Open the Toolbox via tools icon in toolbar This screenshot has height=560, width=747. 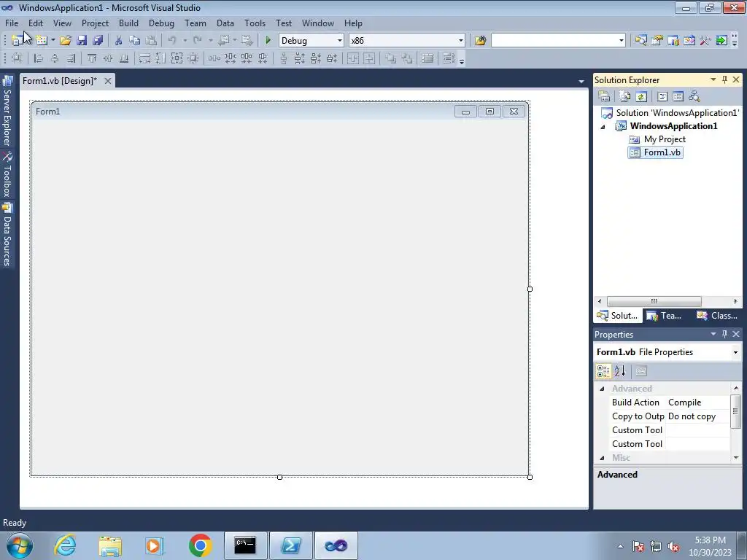pos(705,41)
